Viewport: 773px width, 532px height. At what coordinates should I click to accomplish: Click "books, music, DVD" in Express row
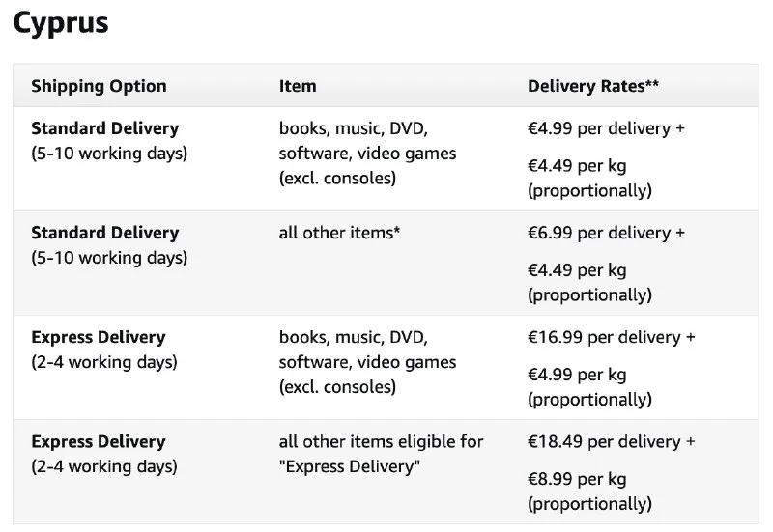tap(353, 337)
